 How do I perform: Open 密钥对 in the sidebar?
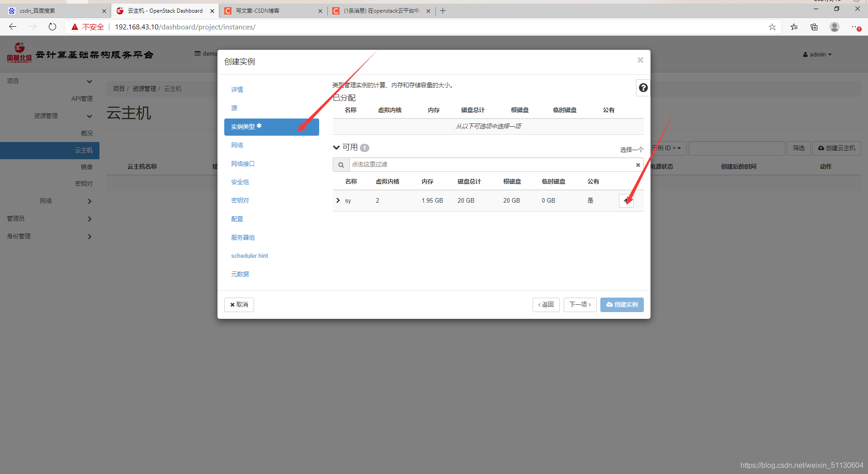tap(84, 184)
